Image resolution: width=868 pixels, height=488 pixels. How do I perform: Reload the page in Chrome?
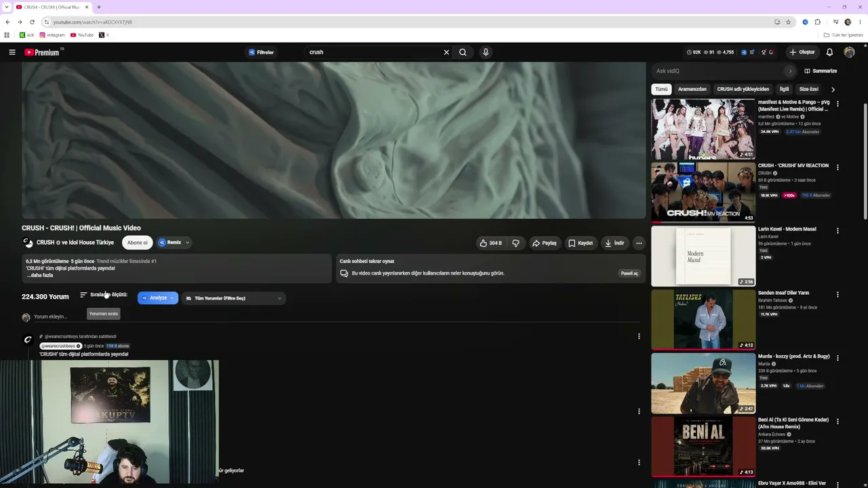(x=32, y=22)
